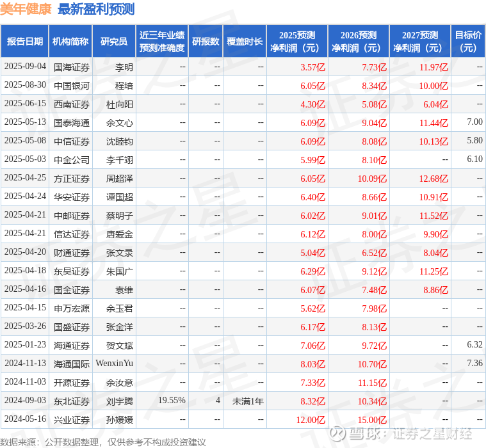Screen dimensions: 486x448
Task: Click the 研究员 column header
Action: 114,42
